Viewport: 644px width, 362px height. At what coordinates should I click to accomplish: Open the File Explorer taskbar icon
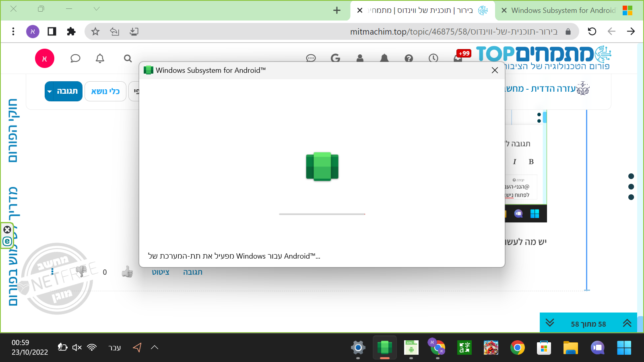[570, 348]
